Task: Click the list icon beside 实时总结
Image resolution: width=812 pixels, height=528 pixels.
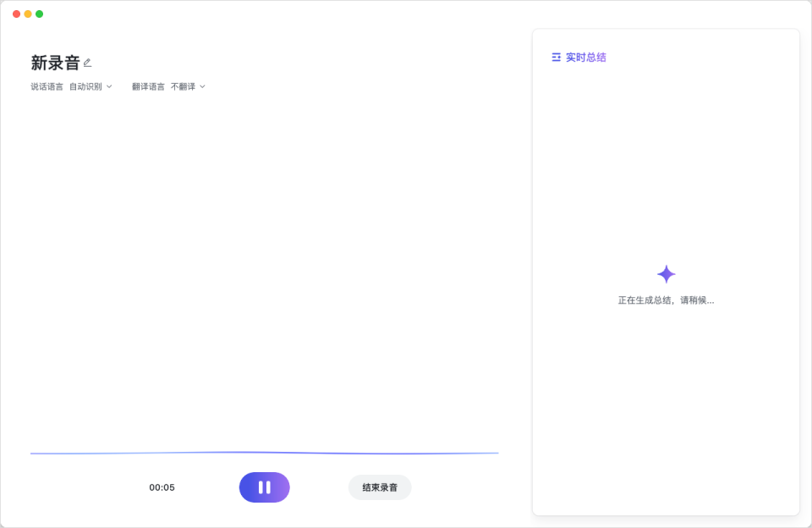Action: 556,58
